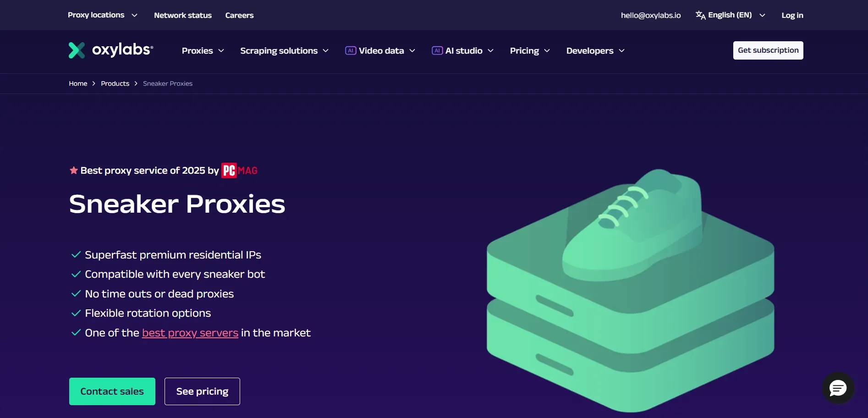Expand the AI studio chevron
The image size is (868, 418).
point(490,50)
